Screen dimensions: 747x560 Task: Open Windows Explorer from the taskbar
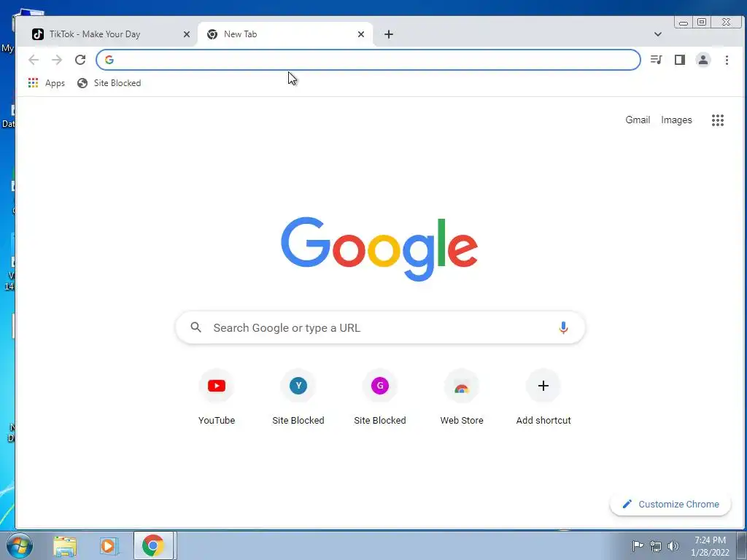[x=65, y=545]
